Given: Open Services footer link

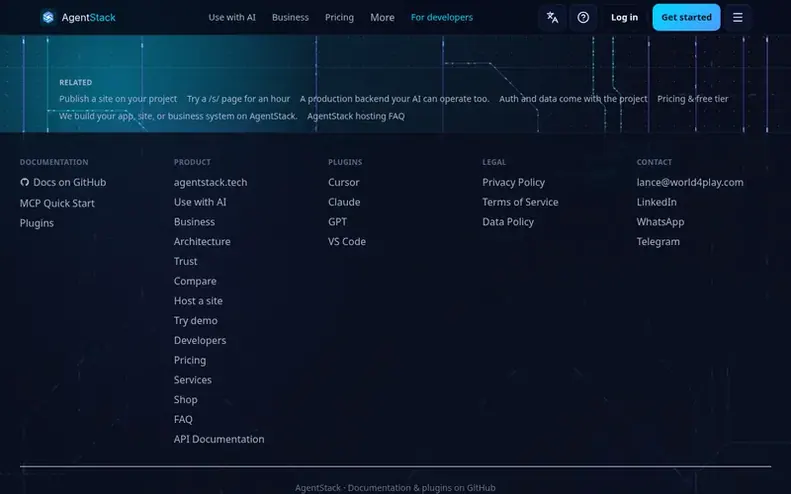Looking at the screenshot, I should pyautogui.click(x=193, y=380).
